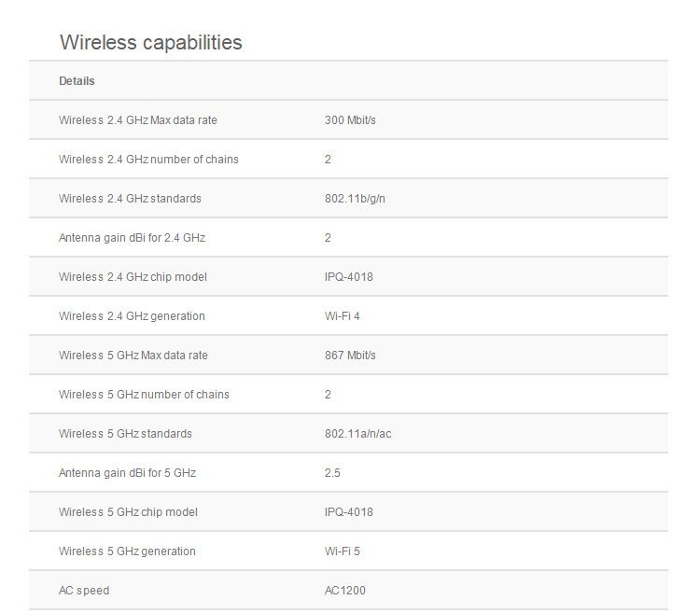Select the Wi-Fi 4 value
This screenshot has width=700, height=614.
click(x=342, y=316)
